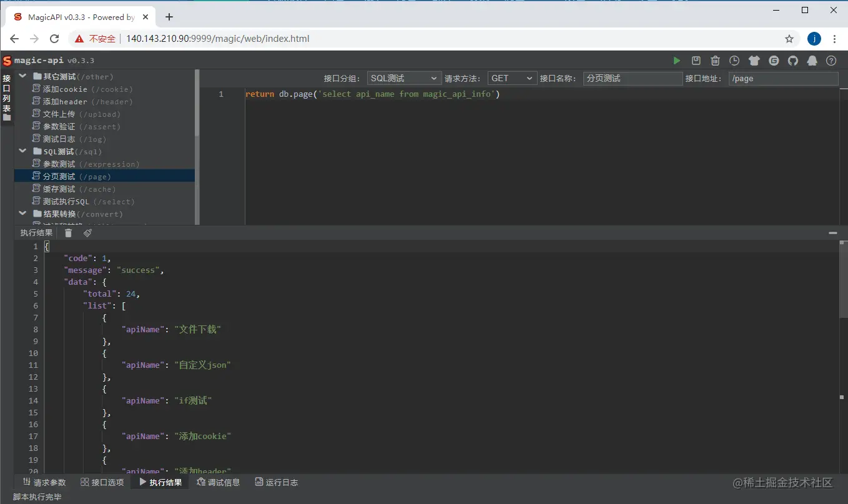Open a new browser tab
Viewport: 848px width, 504px height.
click(x=169, y=17)
